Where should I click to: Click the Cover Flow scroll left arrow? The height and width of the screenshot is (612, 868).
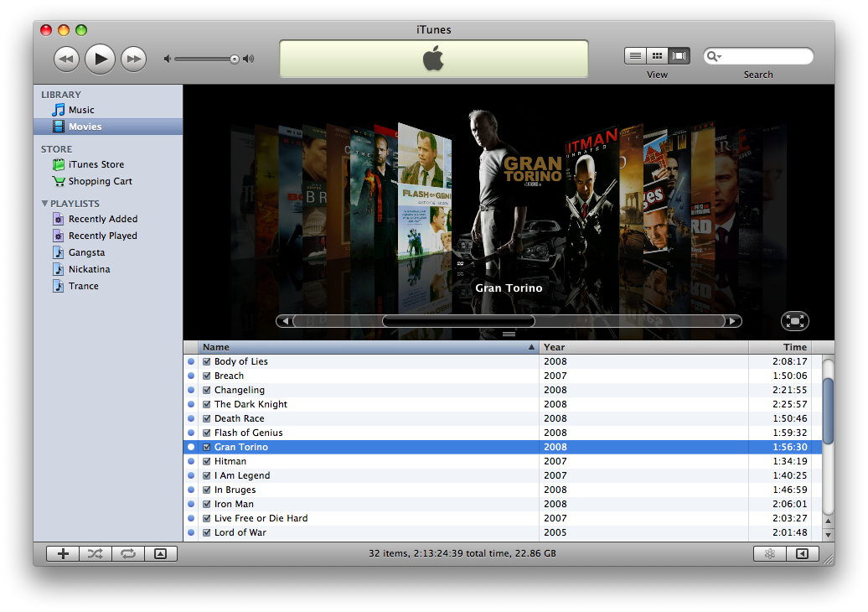[x=285, y=321]
